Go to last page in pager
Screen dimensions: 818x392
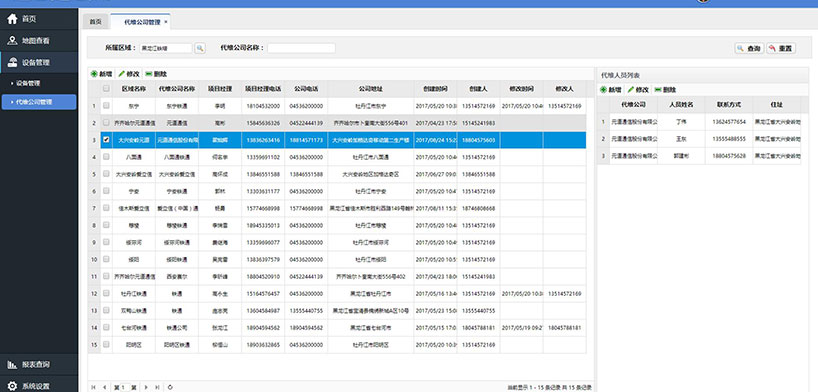coord(157,387)
